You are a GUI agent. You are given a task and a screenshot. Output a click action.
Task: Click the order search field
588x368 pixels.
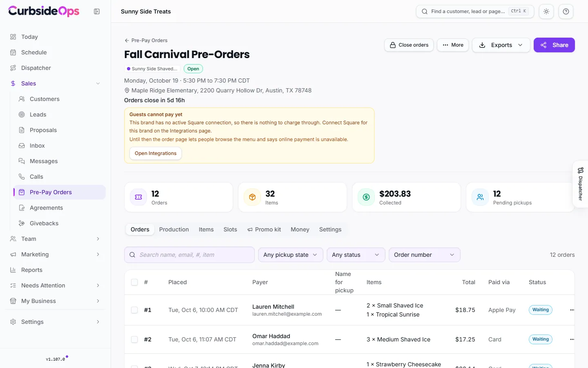click(189, 255)
